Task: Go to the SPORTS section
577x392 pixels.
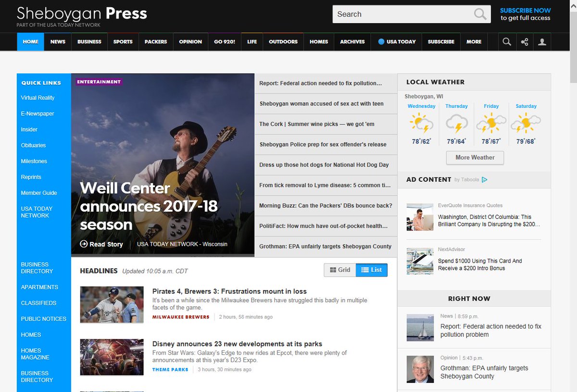Action: 123,42
